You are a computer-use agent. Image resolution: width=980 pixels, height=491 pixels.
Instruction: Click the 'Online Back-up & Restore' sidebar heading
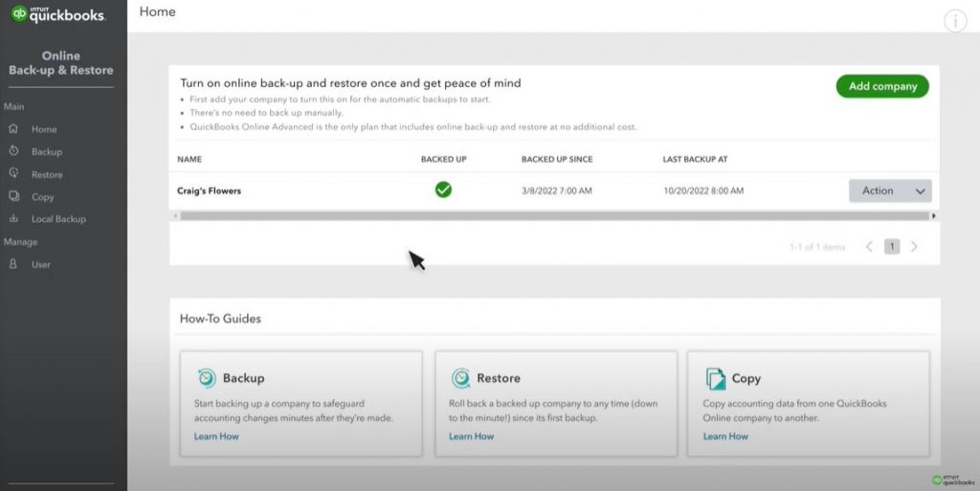pos(61,63)
